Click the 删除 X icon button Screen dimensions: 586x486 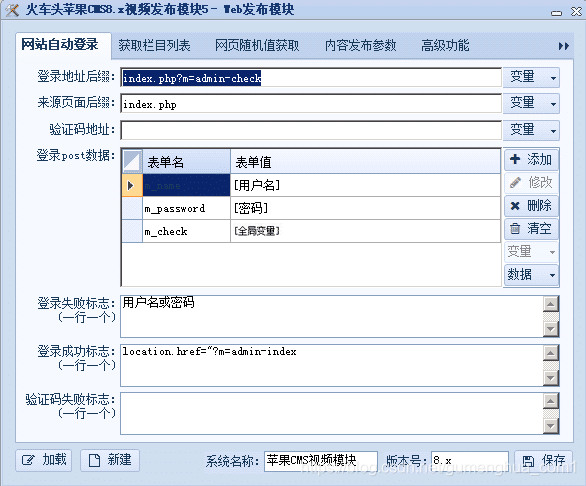(531, 206)
